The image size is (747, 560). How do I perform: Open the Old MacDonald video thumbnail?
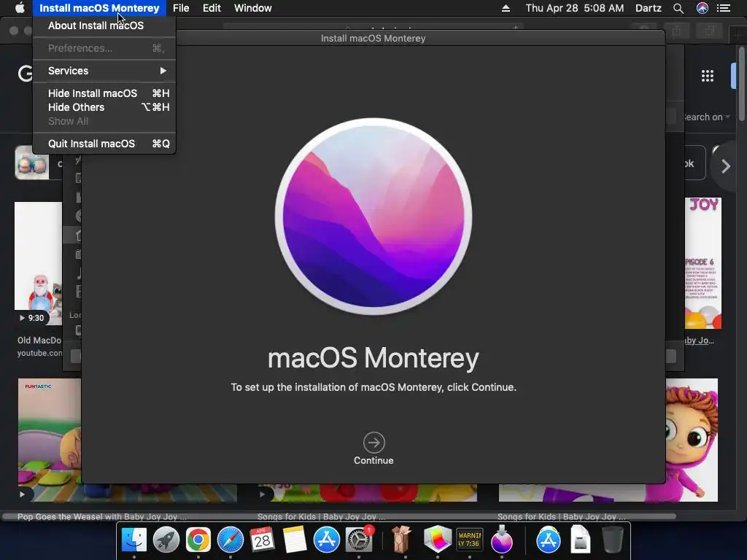38,263
